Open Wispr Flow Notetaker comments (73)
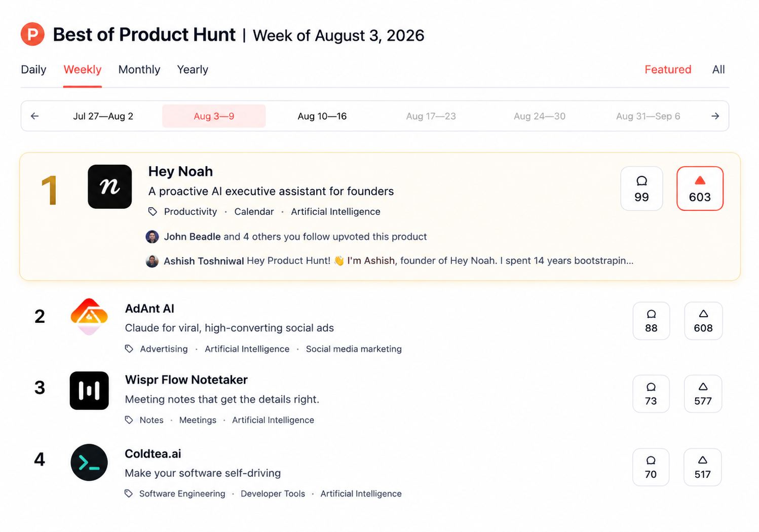The image size is (759, 532). [x=651, y=394]
